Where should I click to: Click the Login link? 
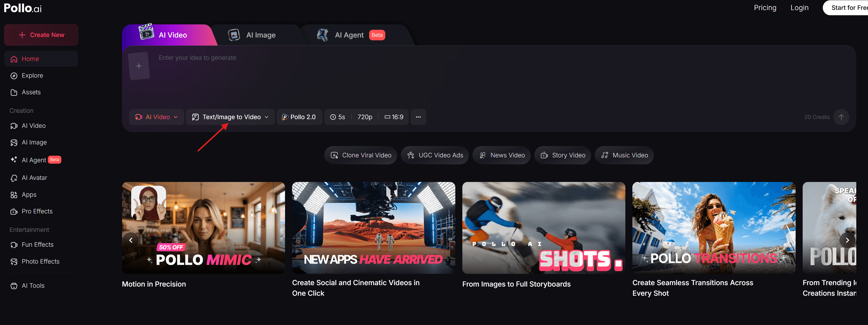(799, 8)
